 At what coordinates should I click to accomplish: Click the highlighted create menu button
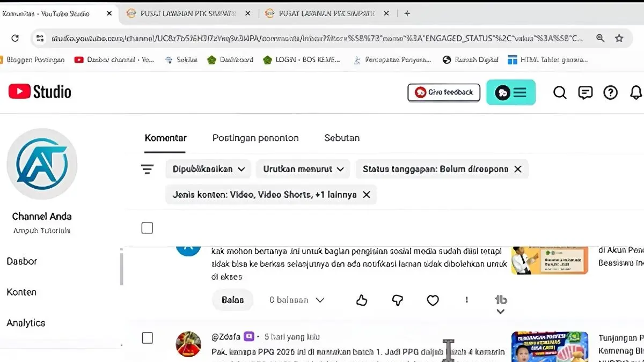(x=511, y=92)
